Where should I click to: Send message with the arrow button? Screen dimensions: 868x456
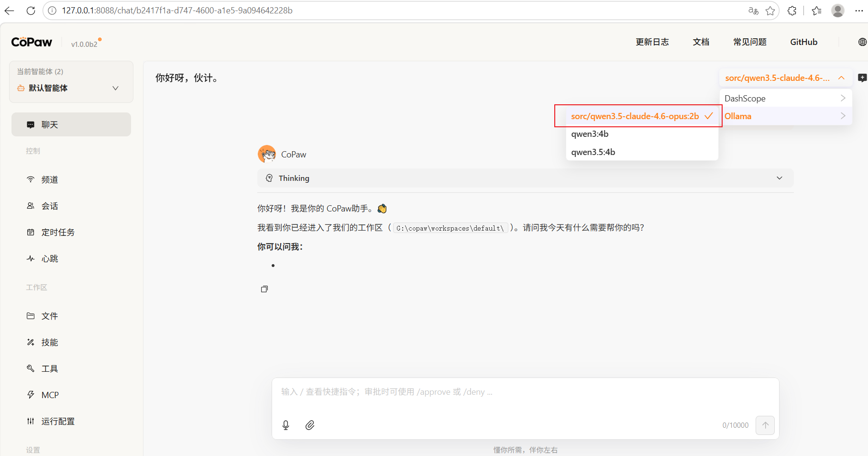(x=765, y=425)
